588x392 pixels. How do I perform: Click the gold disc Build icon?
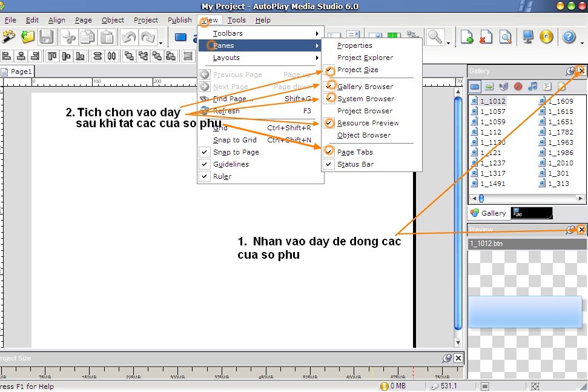coord(546,37)
